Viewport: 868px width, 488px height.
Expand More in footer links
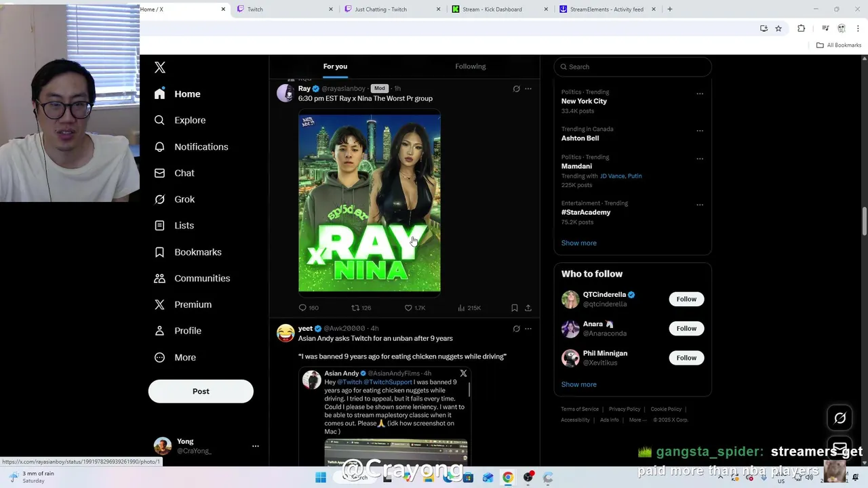pos(637,420)
